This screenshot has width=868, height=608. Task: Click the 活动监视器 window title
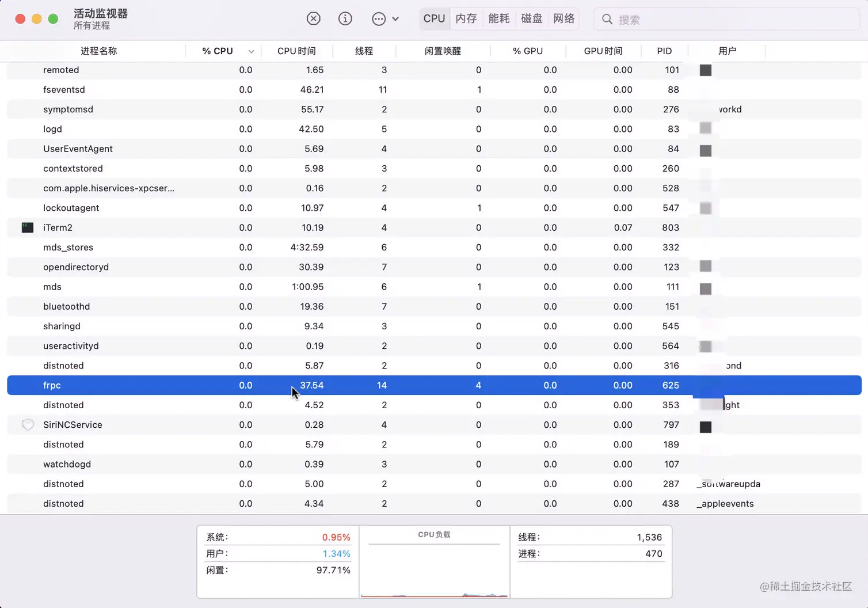(101, 13)
